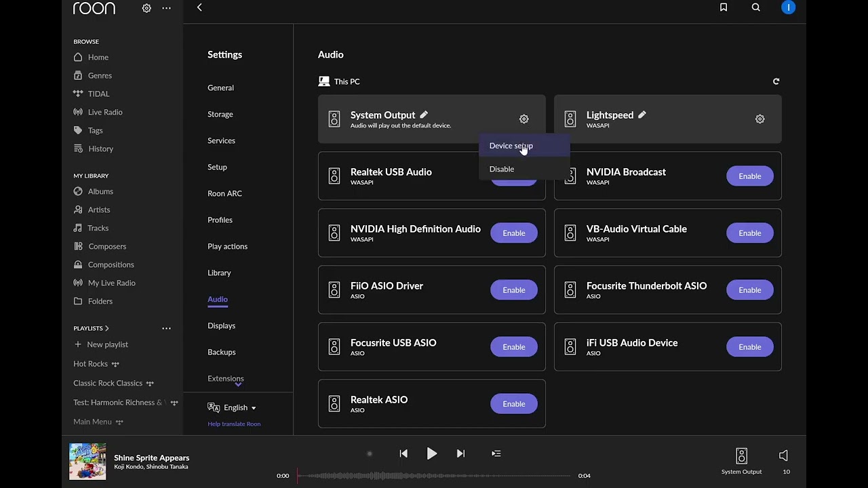Expand more settings with down chevron
The image size is (868, 488).
click(x=238, y=384)
